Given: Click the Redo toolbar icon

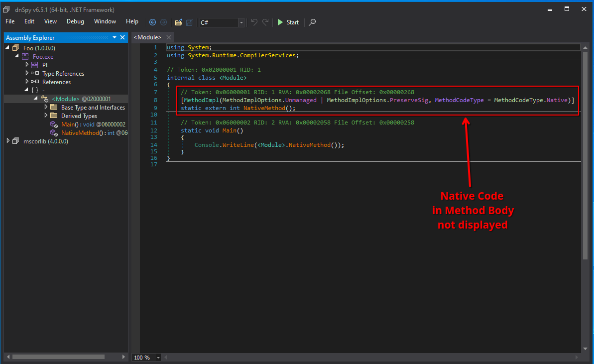Looking at the screenshot, I should (266, 22).
